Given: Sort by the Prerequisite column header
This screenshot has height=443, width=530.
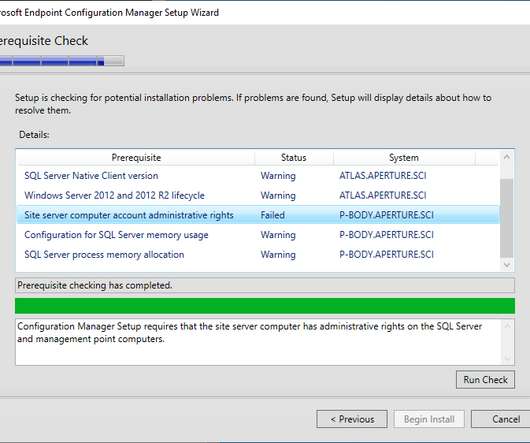Looking at the screenshot, I should pos(136,157).
